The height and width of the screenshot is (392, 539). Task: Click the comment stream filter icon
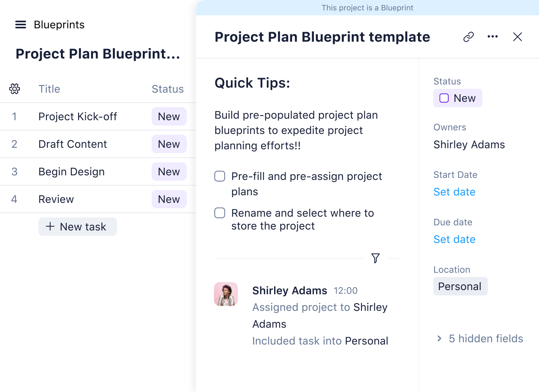(376, 258)
